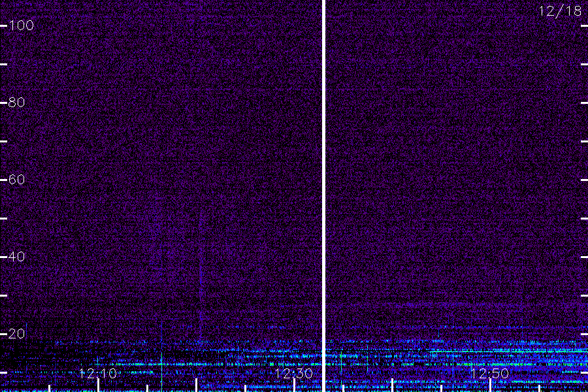Image resolution: width=588 pixels, height=392 pixels.
Task: Click the white vertical hour marker line
Action: click(323, 196)
